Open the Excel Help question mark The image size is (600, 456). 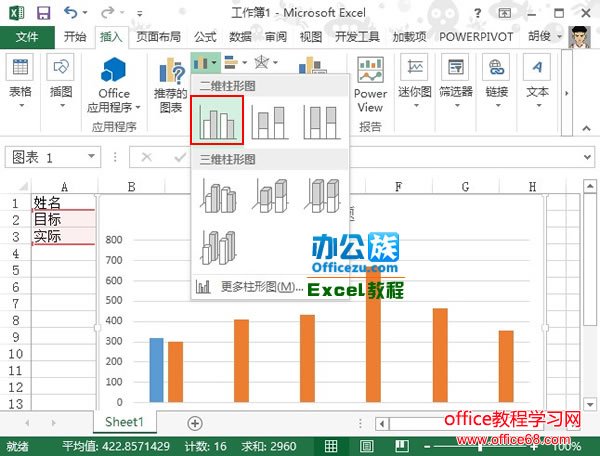point(477,13)
